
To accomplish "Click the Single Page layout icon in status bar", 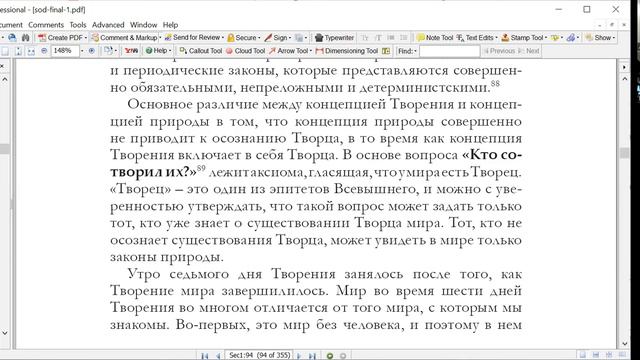I will point(583,355).
